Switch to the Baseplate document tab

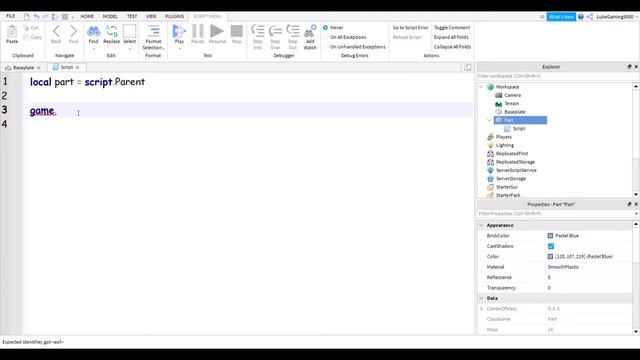(x=23, y=67)
